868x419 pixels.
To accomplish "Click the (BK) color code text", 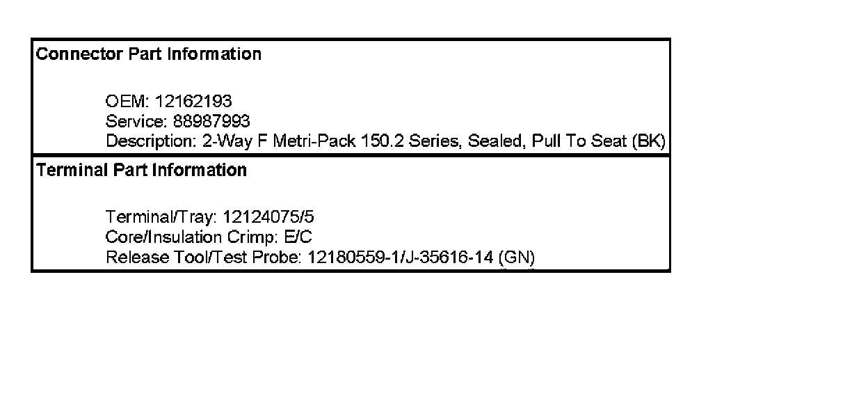I will pos(648,142).
